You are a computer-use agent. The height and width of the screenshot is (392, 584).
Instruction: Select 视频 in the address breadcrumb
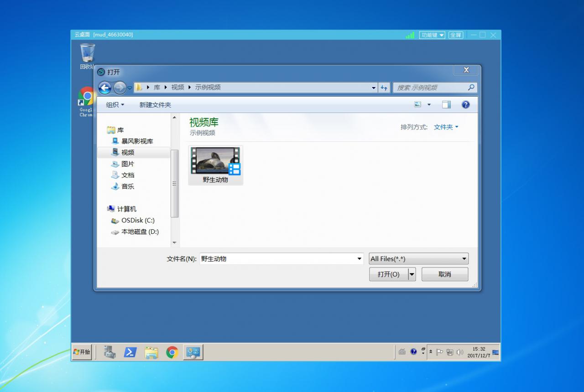click(x=177, y=88)
